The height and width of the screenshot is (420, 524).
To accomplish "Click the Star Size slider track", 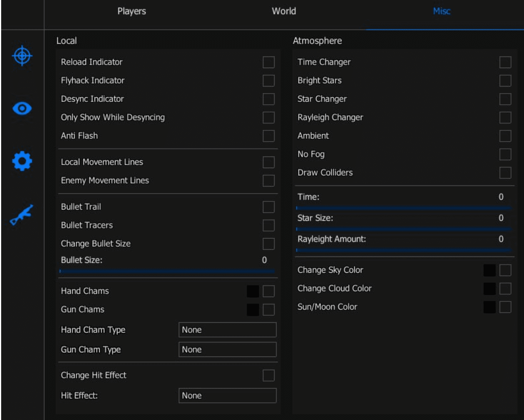I will [404, 229].
